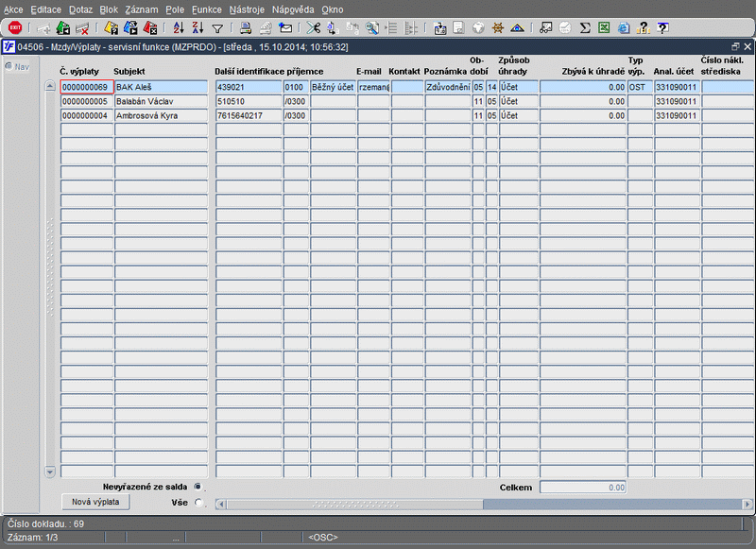The width and height of the screenshot is (756, 549).
Task: Open the Dotaz menu
Action: pos(80,9)
